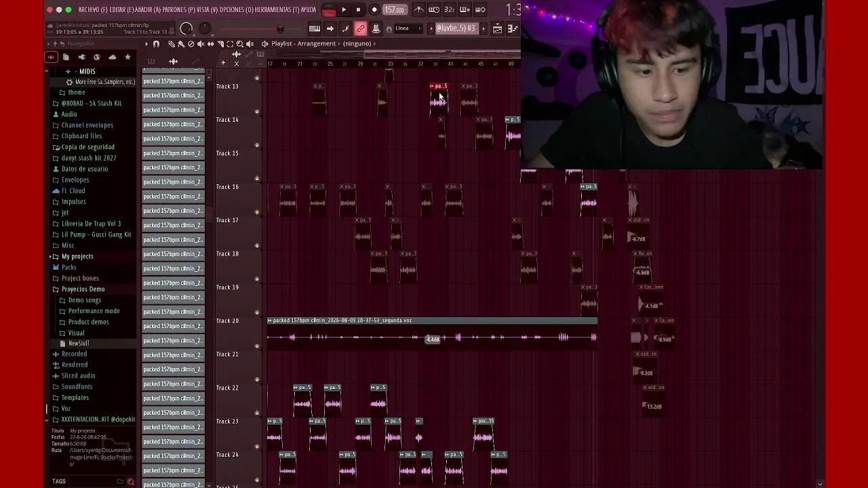Choose the select tool in Playlist toolbar
Viewport: 868px width, 488px height.
[x=230, y=44]
